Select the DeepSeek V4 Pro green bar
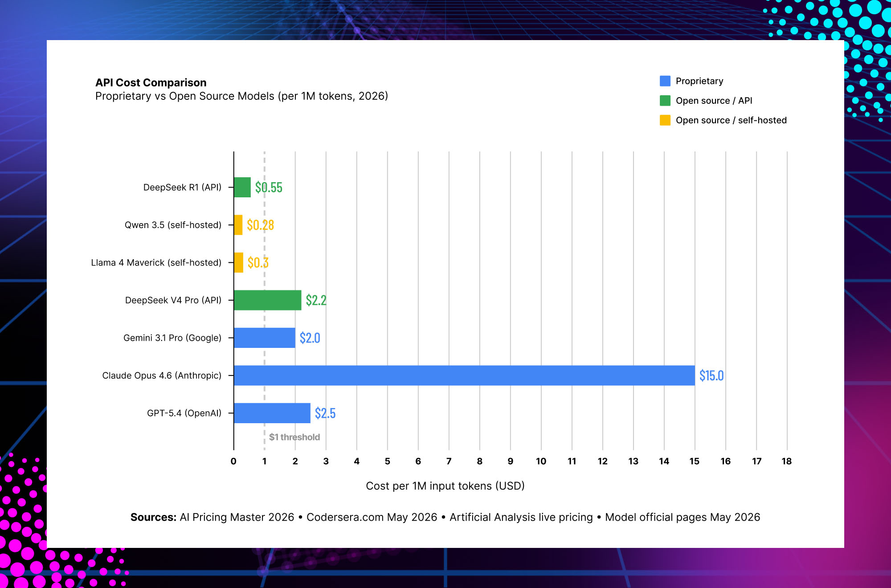 (268, 300)
